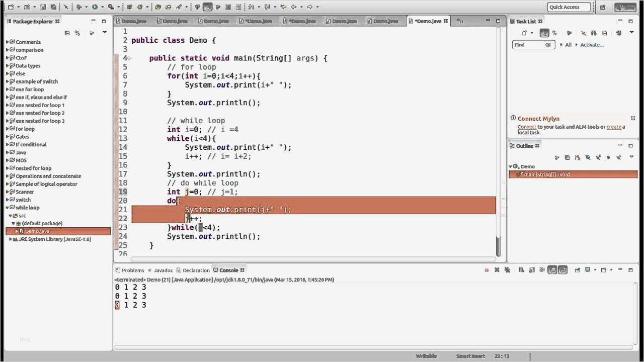Viewport: 644px width, 362px height.
Task: Click the Connect link in Mylyn notice
Action: coord(527,127)
